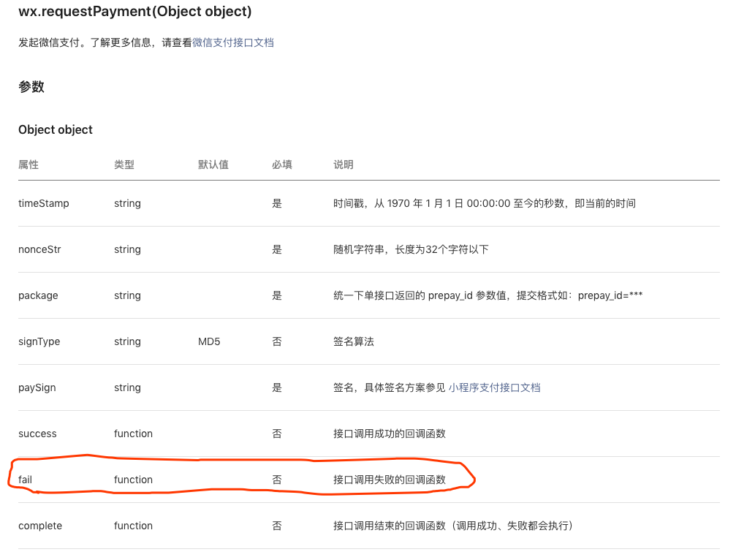Click the function type in fail row

[x=133, y=480]
